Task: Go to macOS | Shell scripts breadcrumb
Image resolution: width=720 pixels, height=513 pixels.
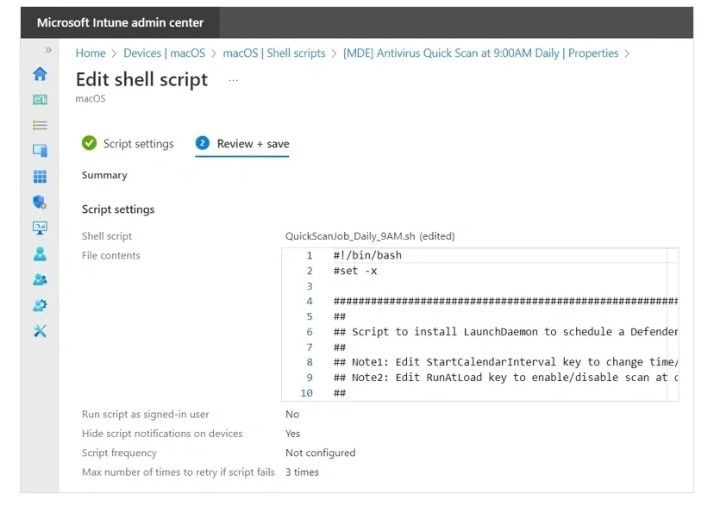Action: (274, 53)
